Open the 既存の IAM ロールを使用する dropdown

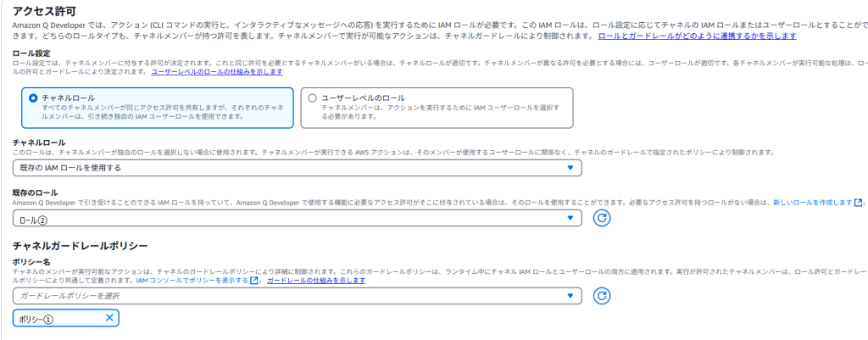298,168
